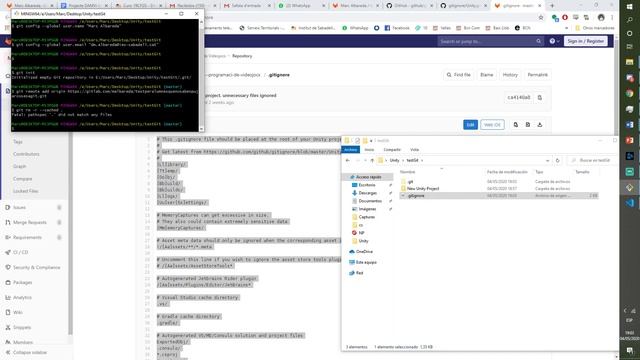This screenshot has height=360, width=640.
Task: Open Merge Requests in the GitLab sidebar
Action: [29, 222]
